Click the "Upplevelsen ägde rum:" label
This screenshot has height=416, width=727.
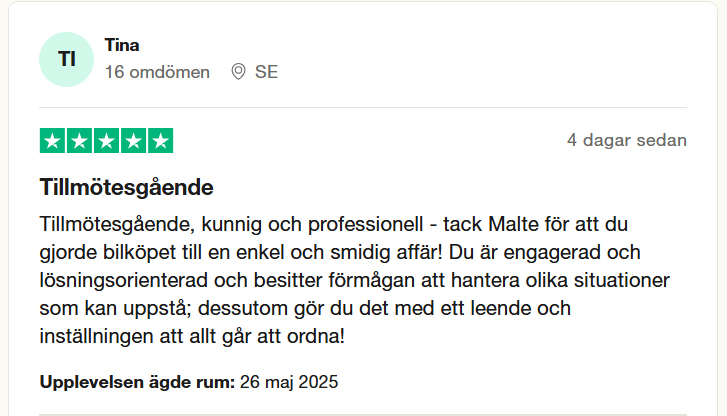(x=137, y=382)
